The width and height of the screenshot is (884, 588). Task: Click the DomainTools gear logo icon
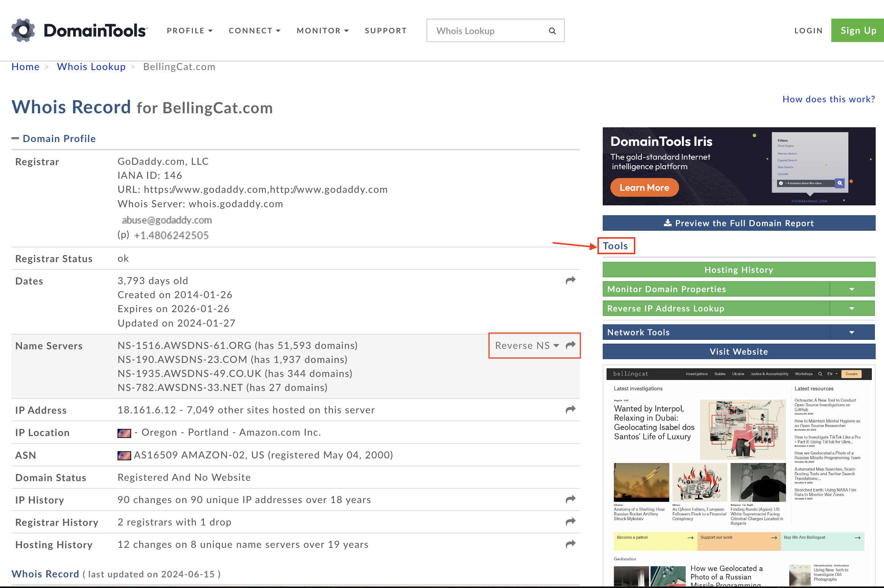pos(23,30)
